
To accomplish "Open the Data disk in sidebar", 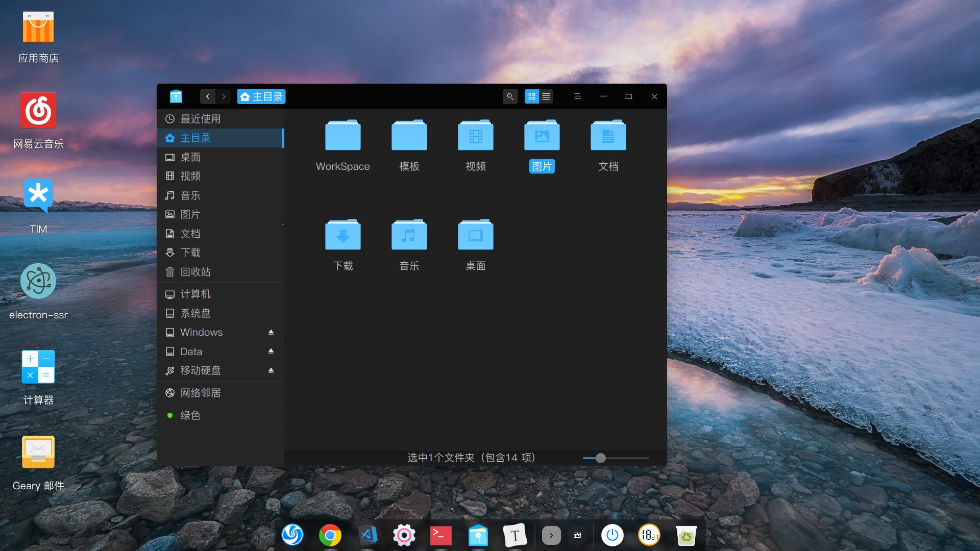I will tap(220, 352).
